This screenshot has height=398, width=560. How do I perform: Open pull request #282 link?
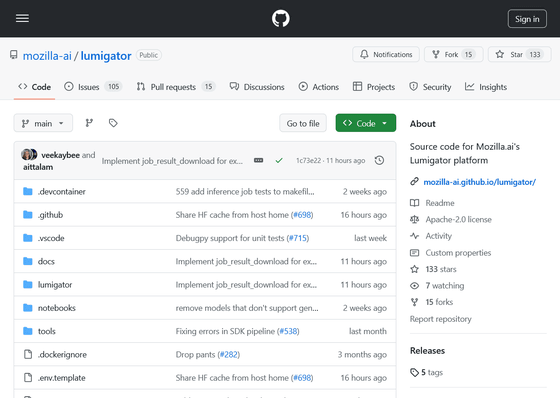point(229,354)
